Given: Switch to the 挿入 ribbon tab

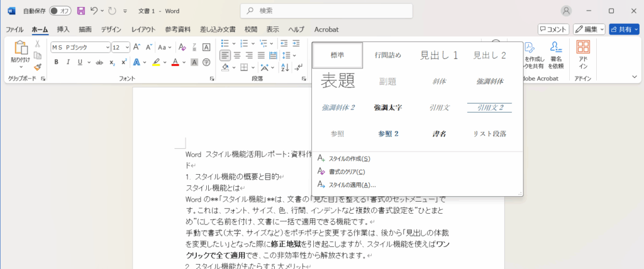Looking at the screenshot, I should (x=63, y=29).
